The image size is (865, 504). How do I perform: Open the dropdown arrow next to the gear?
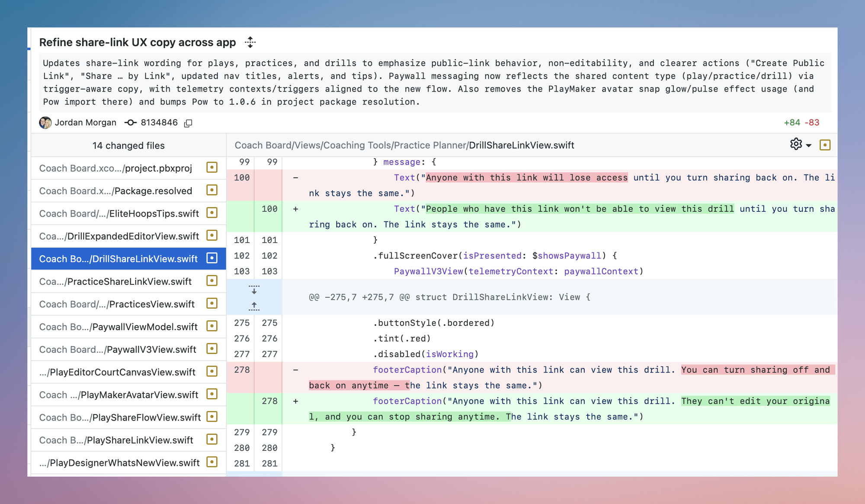click(808, 146)
